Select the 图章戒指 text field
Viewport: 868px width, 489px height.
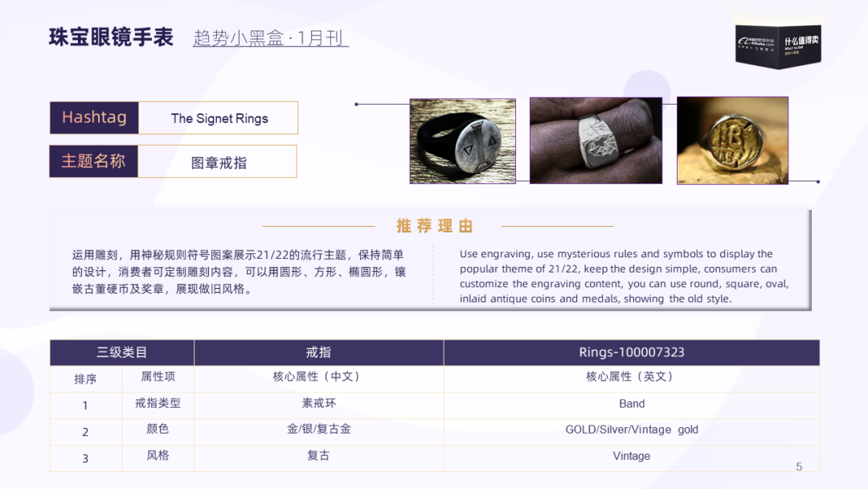pos(218,162)
